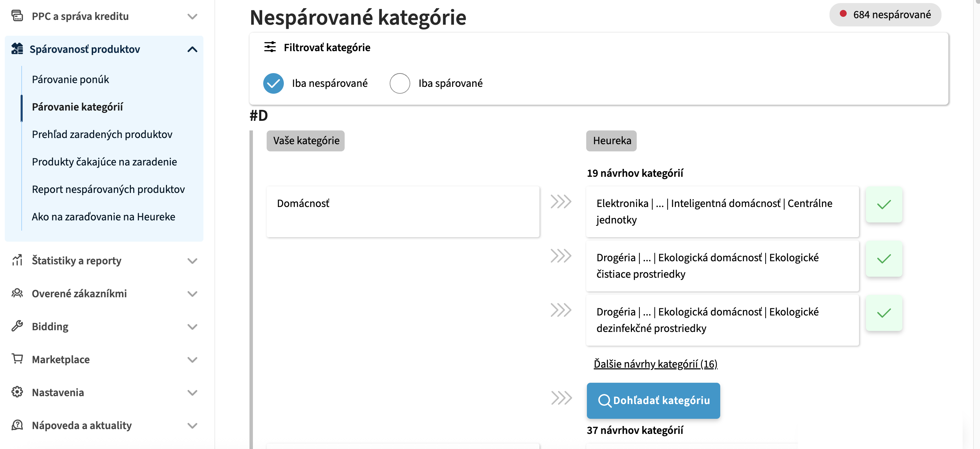Expand the Nastavenia chevron
980x449 pixels.
pyautogui.click(x=192, y=392)
